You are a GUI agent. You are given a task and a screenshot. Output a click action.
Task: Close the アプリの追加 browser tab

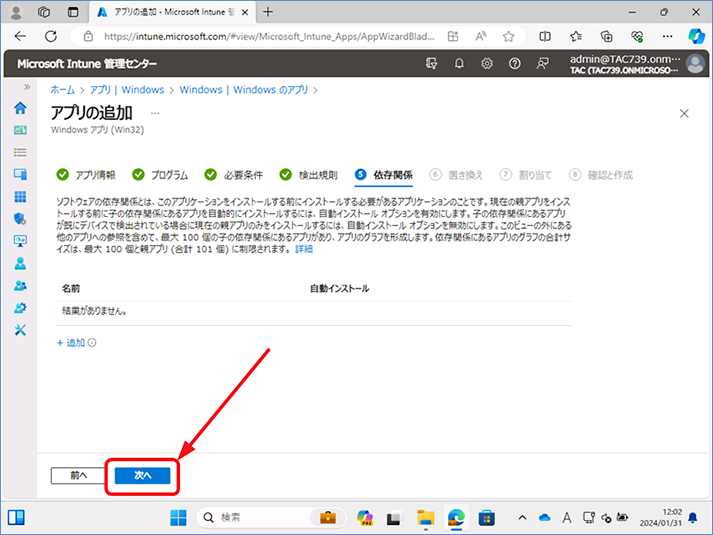pos(245,12)
